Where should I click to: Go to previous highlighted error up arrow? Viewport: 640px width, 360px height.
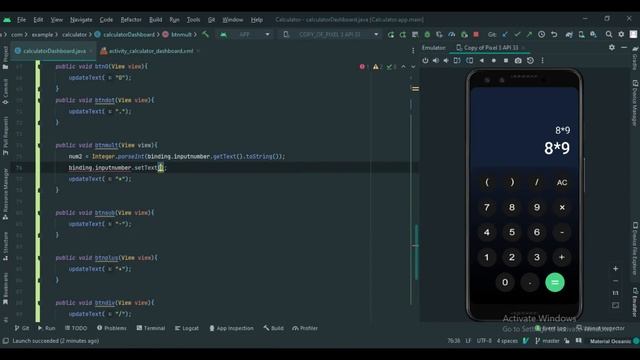pos(403,67)
